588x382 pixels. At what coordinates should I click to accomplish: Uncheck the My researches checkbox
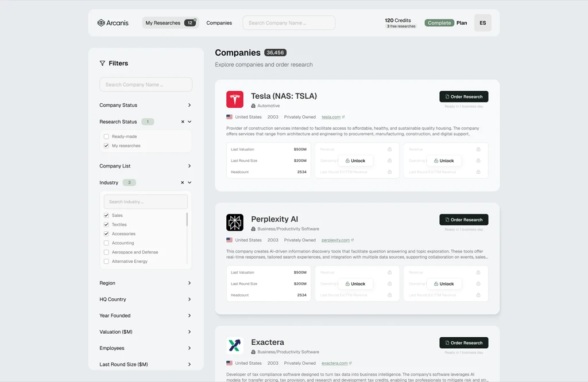point(106,146)
